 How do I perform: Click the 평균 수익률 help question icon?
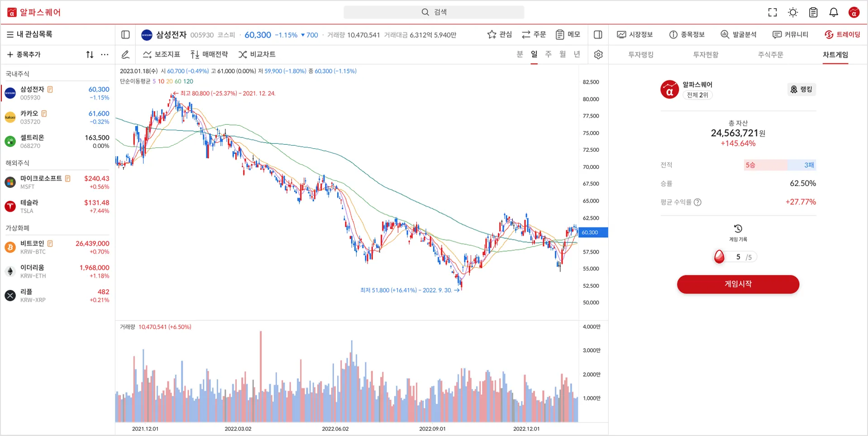(x=698, y=202)
